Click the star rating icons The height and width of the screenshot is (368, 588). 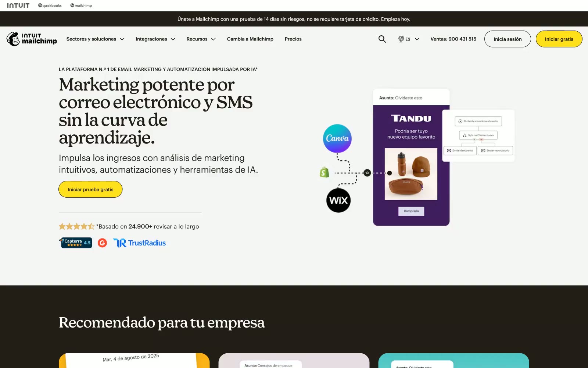click(x=77, y=226)
